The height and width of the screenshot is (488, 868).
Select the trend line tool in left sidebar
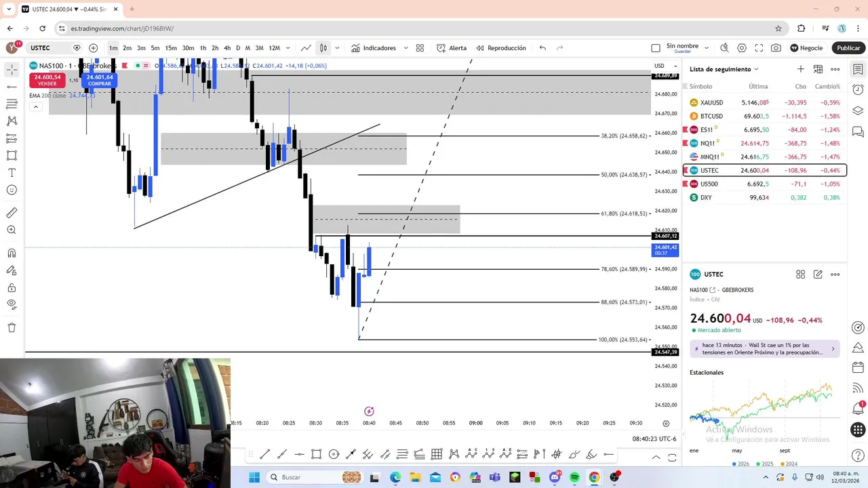[12, 87]
